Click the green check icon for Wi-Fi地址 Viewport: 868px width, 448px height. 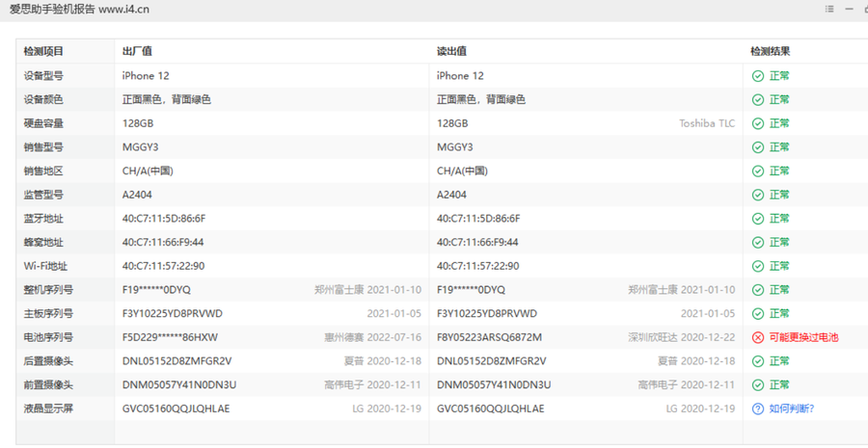click(x=758, y=266)
